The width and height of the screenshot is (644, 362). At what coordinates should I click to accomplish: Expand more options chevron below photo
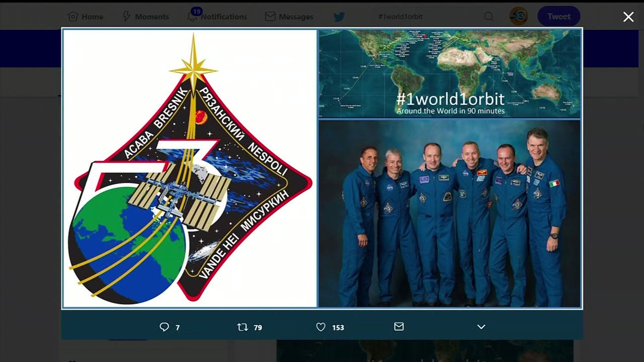[481, 327]
